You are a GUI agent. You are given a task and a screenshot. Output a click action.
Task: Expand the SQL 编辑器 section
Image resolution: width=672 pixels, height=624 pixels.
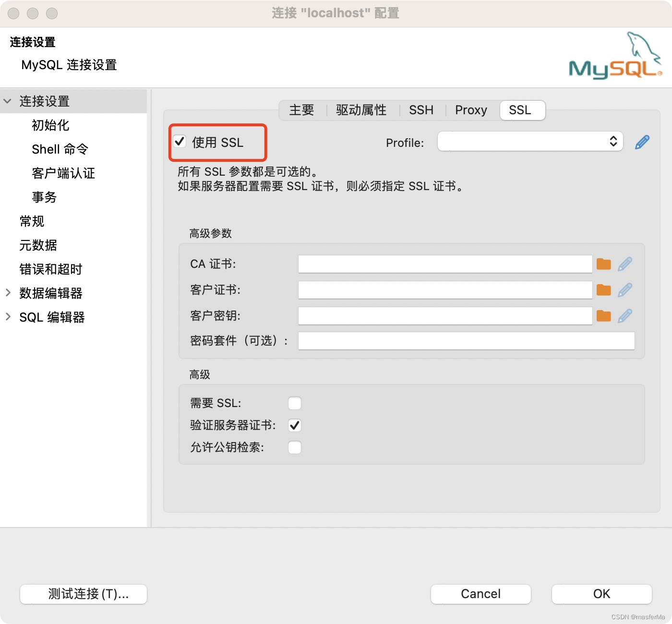pyautogui.click(x=7, y=317)
